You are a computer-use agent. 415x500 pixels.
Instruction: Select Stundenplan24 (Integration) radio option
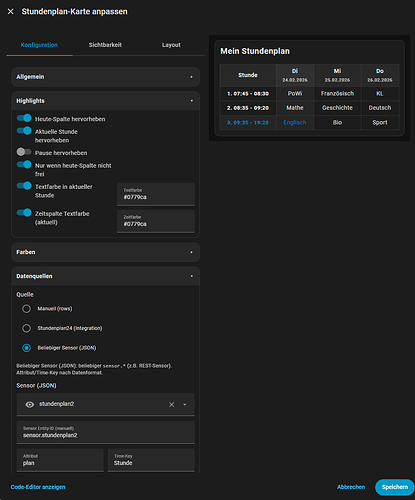pos(26,328)
